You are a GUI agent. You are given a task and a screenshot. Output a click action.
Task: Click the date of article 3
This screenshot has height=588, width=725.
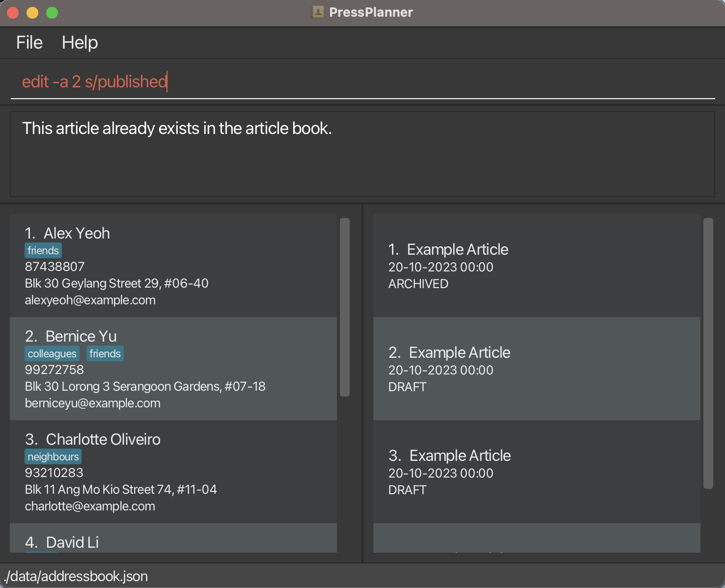(x=441, y=473)
